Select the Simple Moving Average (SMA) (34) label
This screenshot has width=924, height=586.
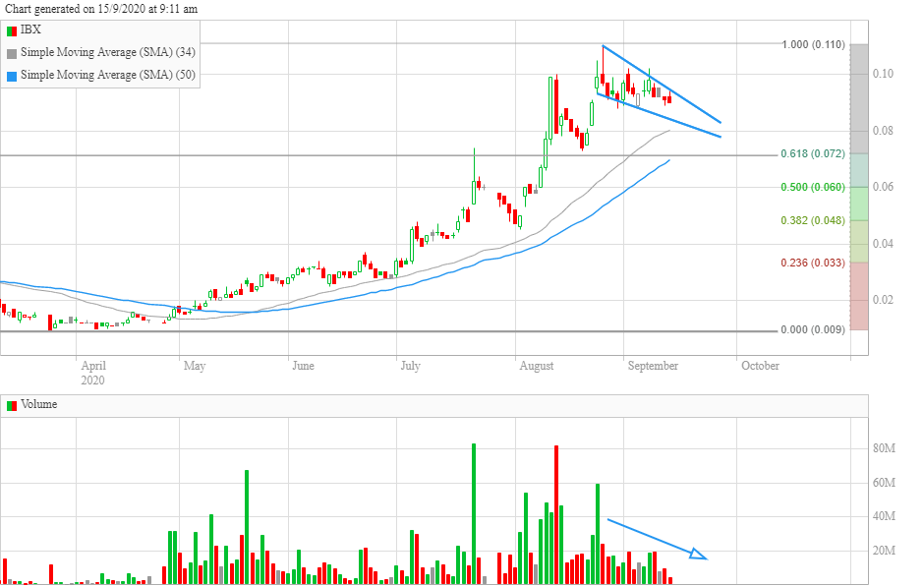tap(108, 52)
